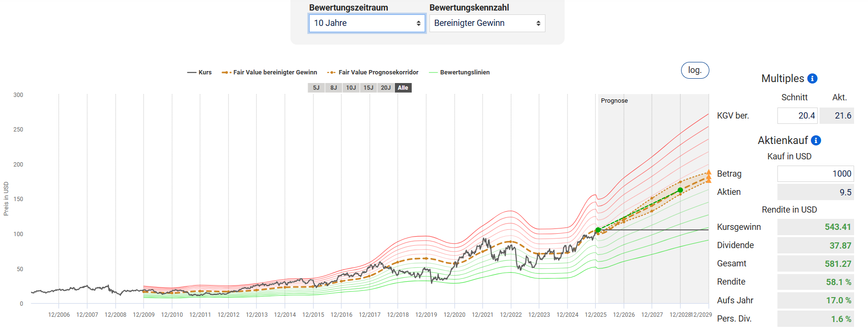Screen dimensions: 868x335
Task: Select the Alle time range
Action: pyautogui.click(x=403, y=88)
